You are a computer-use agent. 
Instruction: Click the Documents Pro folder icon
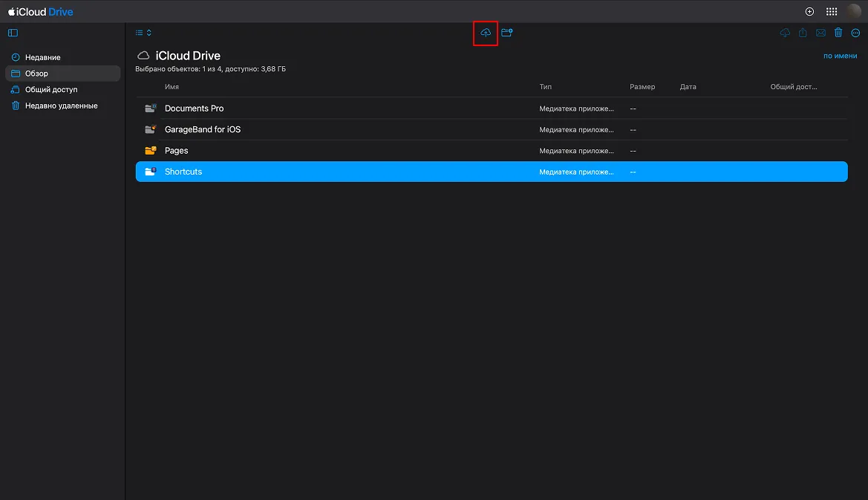click(x=150, y=108)
